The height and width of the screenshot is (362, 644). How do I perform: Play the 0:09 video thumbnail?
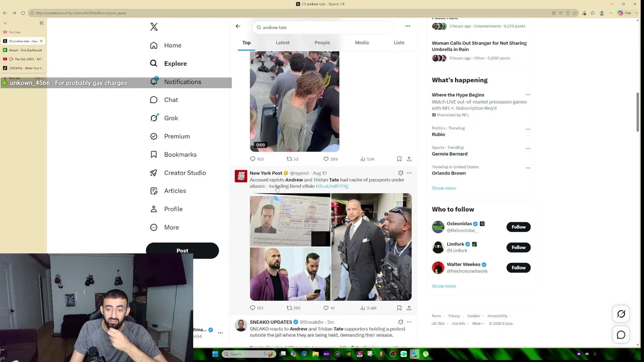pos(294,101)
